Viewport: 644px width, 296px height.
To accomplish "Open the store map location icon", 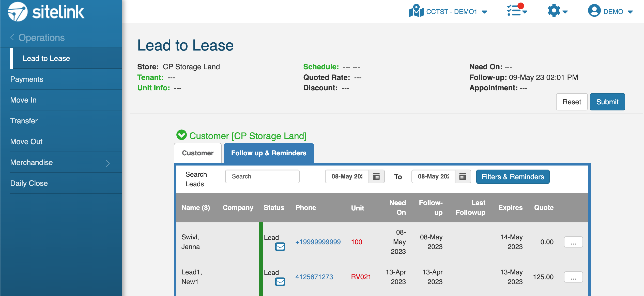I will coord(416,11).
